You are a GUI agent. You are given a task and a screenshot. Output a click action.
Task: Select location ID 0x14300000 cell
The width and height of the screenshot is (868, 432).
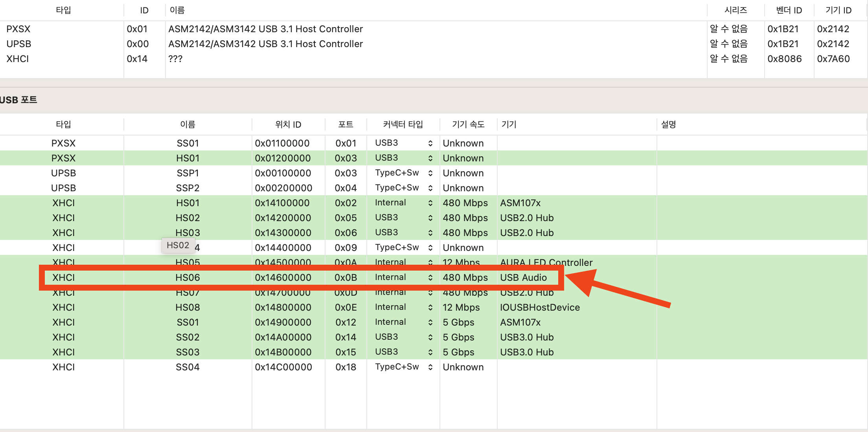click(x=283, y=233)
